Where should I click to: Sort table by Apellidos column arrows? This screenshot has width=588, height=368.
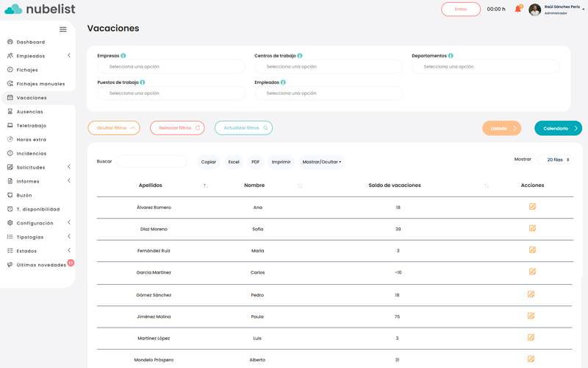[x=206, y=185]
